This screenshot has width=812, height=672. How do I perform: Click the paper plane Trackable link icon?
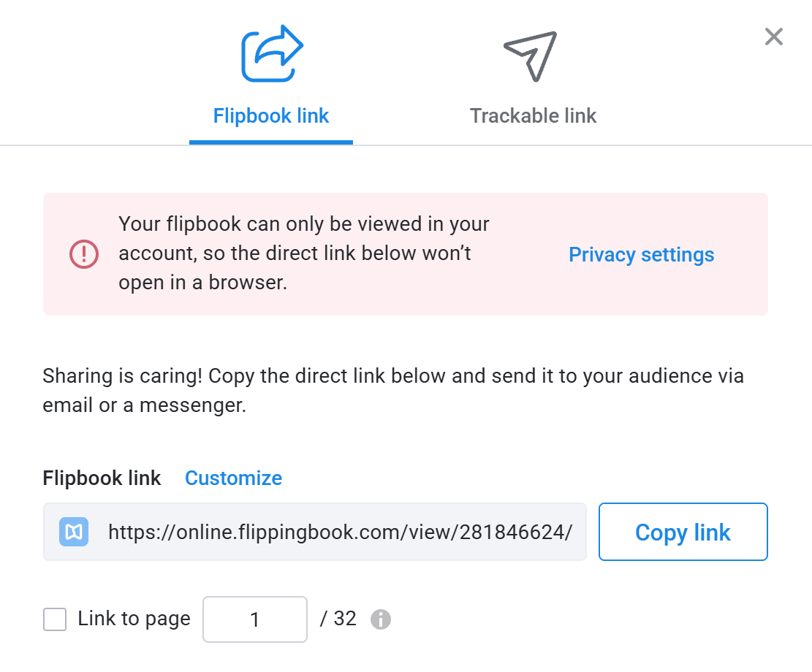click(531, 56)
